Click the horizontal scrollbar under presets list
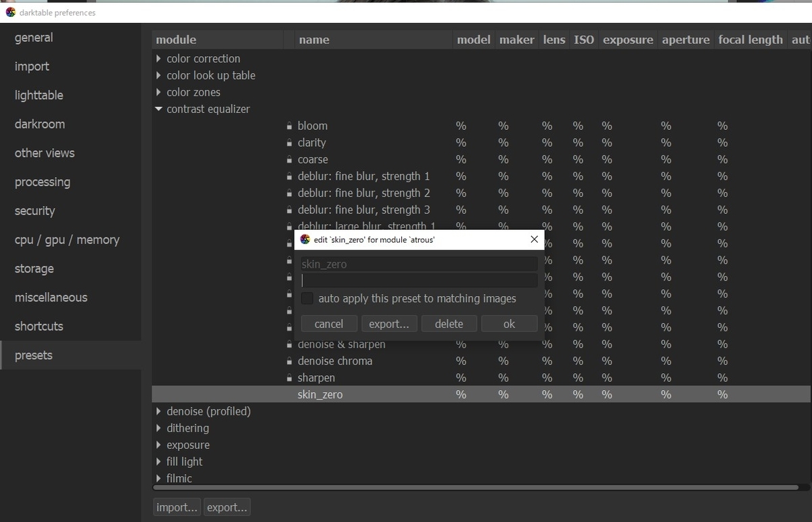The width and height of the screenshot is (812, 522). (475, 488)
